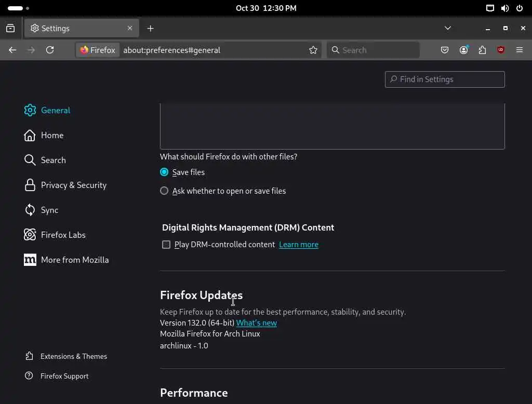532x404 pixels.
Task: Open the system volume indicator
Action: click(505, 8)
